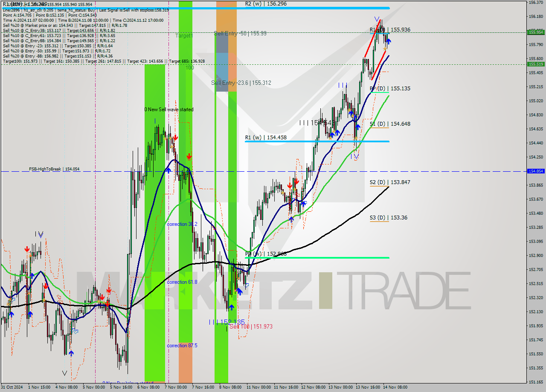546x392 pixels.
Task: Select the S2 (D) | 153.847 support label
Action: (390, 182)
